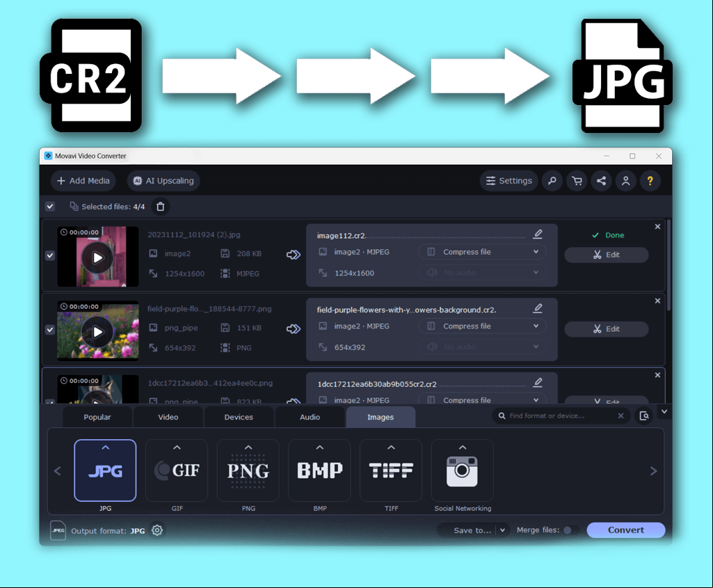Click the share icon in toolbar
Image resolution: width=713 pixels, height=588 pixels.
coord(601,181)
